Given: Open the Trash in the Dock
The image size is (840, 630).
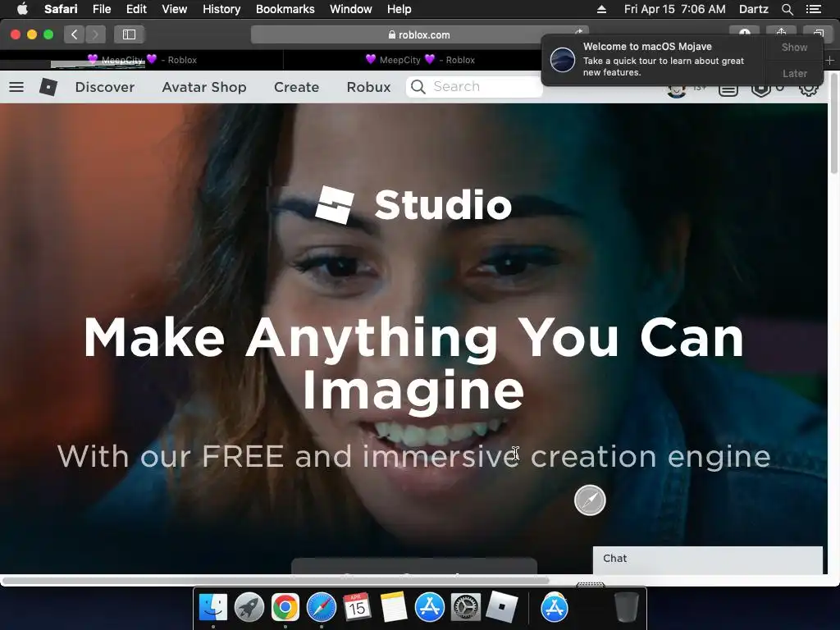Looking at the screenshot, I should point(626,608).
